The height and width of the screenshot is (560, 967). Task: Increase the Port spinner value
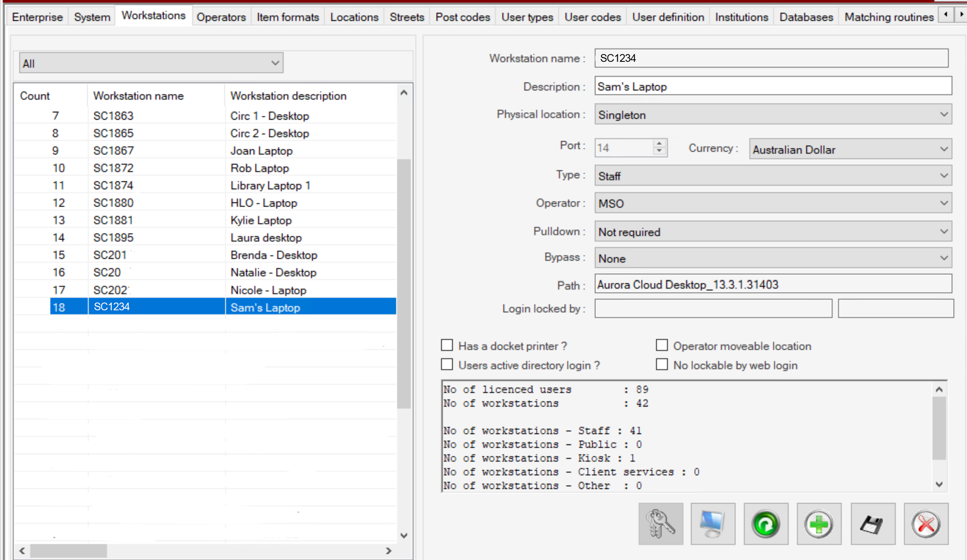click(x=659, y=143)
